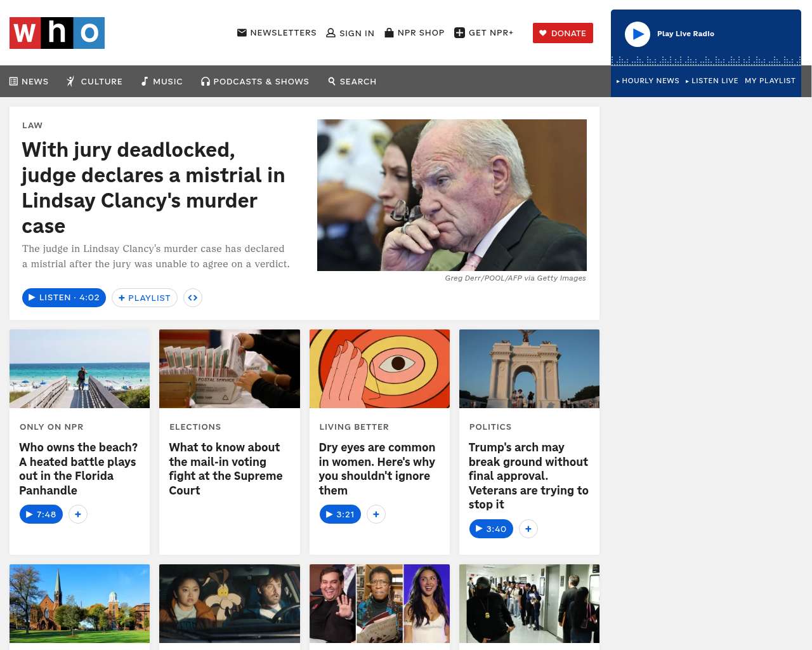Expand the Listen Live option
Viewport: 812px width, 650px height.
(x=712, y=81)
